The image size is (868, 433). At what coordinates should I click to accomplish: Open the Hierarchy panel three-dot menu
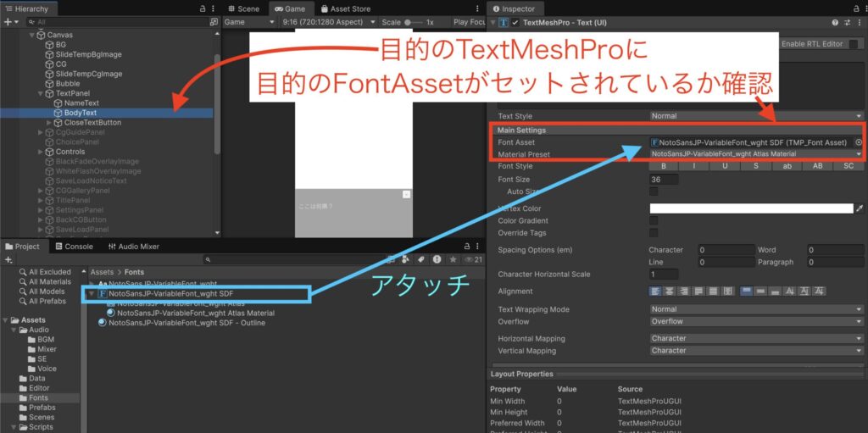coord(214,8)
